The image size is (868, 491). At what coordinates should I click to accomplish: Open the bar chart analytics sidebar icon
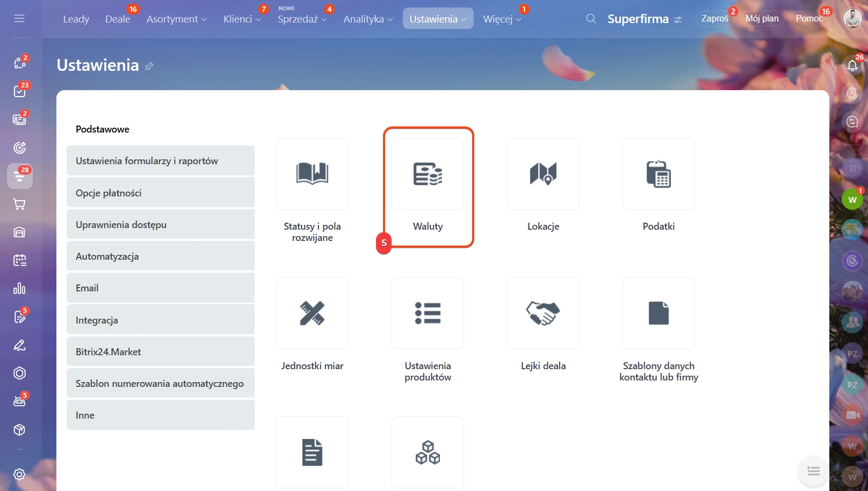20,289
